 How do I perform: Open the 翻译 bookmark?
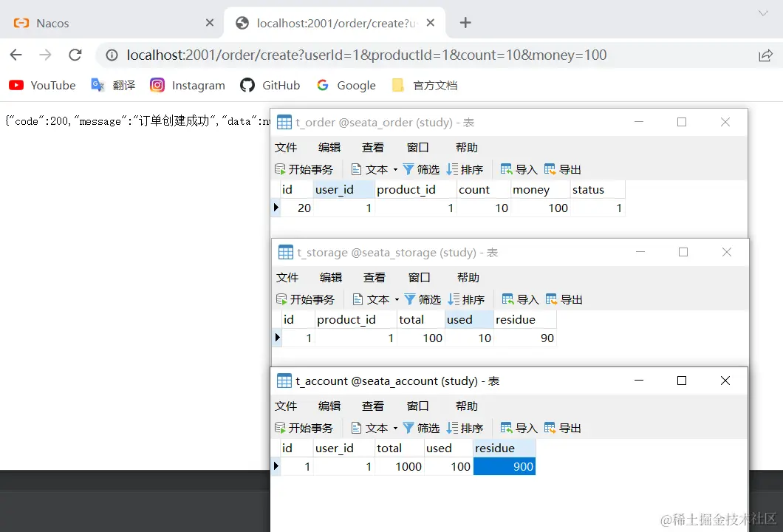[x=113, y=86]
